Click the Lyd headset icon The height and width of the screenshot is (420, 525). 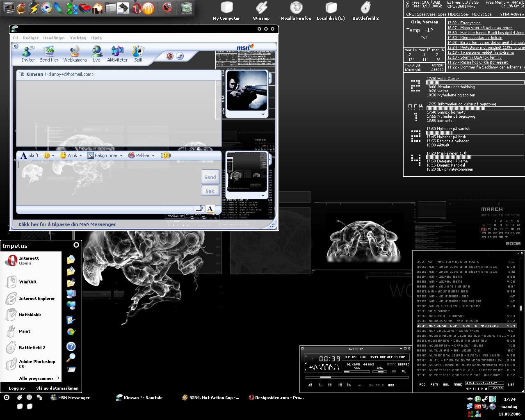(x=97, y=54)
